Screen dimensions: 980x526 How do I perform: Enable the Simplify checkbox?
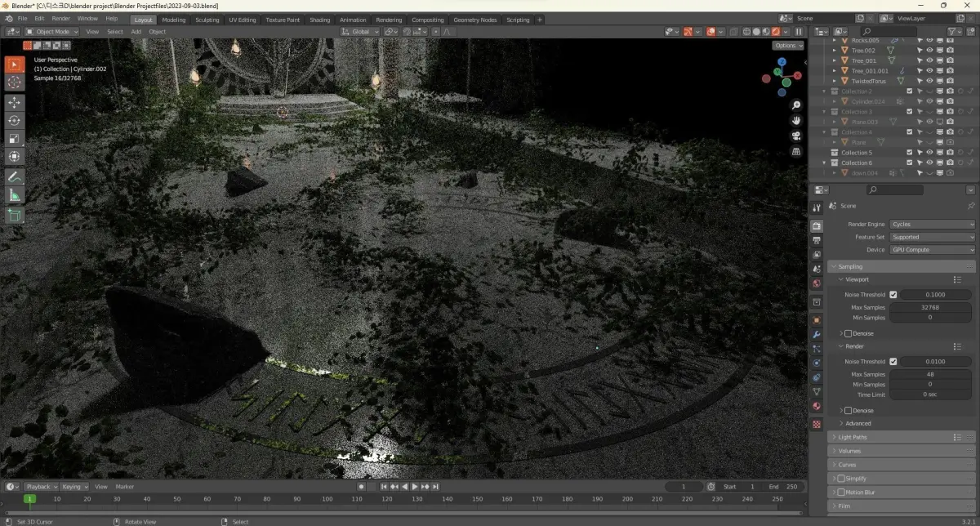coord(841,478)
